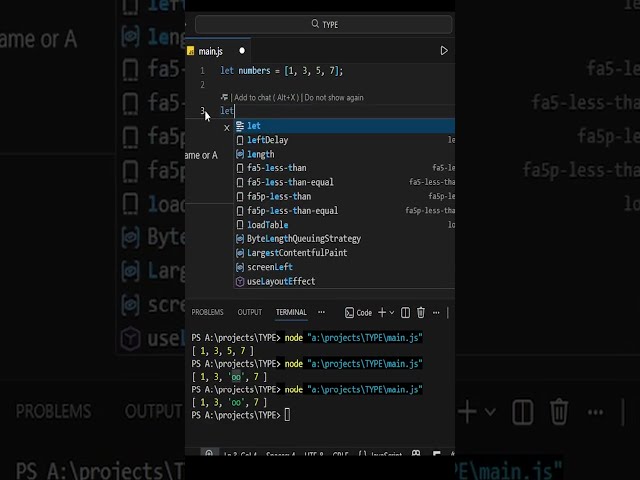Viewport: 640px width, 480px height.
Task: Click the JS file icon on main.js tab
Action: coord(191,51)
